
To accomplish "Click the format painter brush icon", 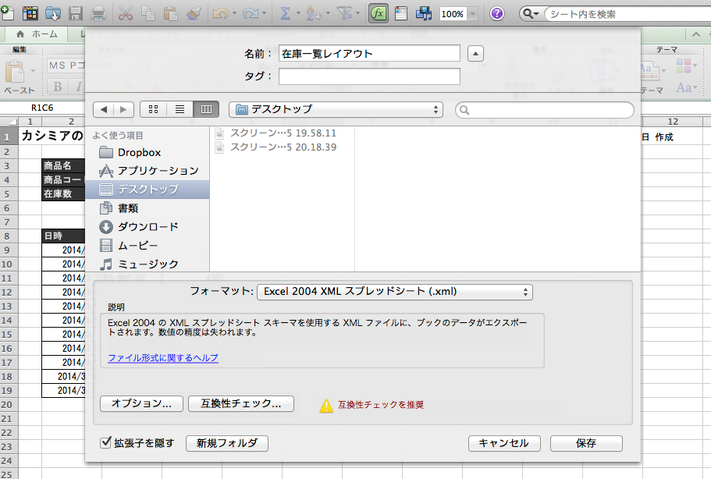I will coord(194,13).
